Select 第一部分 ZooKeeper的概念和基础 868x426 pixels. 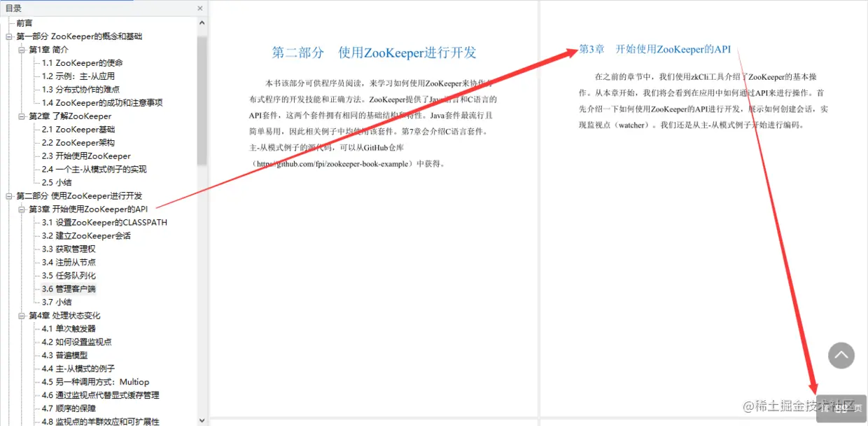79,36
